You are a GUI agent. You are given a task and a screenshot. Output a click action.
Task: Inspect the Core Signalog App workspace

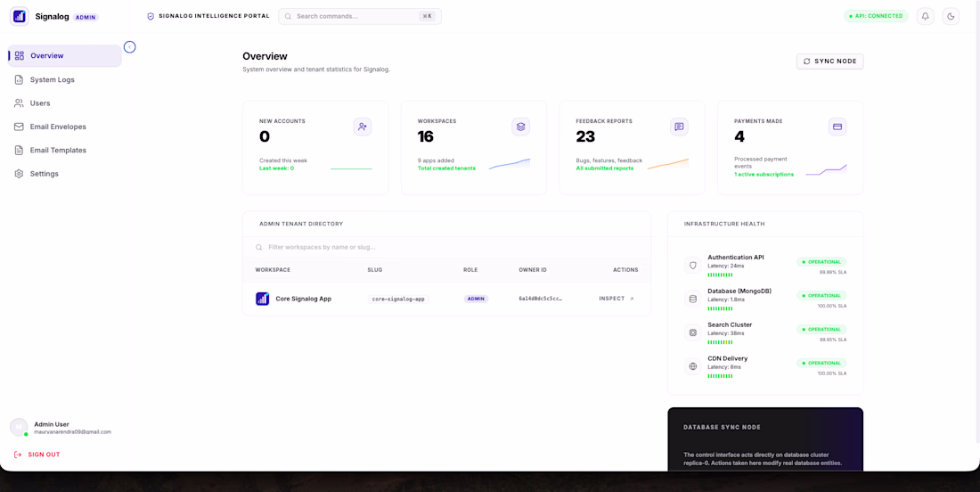coord(617,299)
